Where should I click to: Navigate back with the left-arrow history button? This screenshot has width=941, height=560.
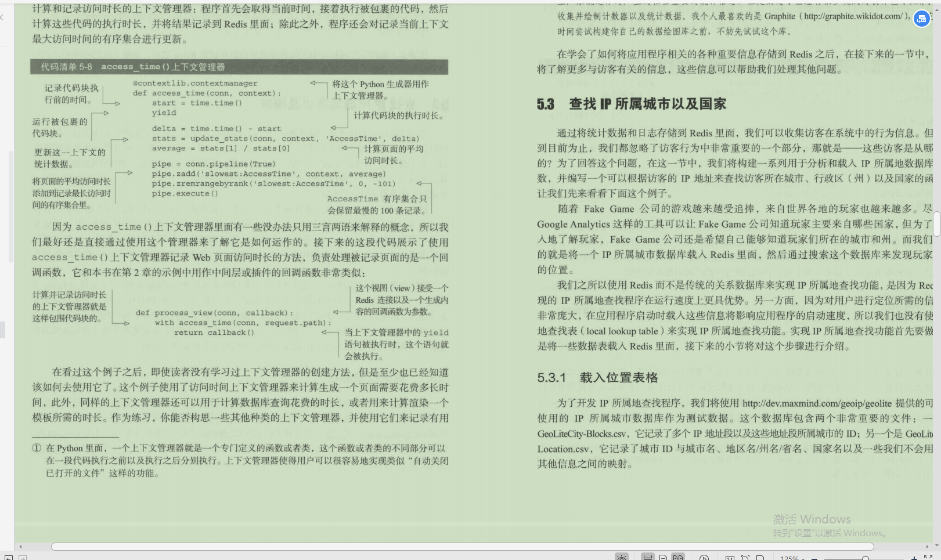tap(9, 558)
